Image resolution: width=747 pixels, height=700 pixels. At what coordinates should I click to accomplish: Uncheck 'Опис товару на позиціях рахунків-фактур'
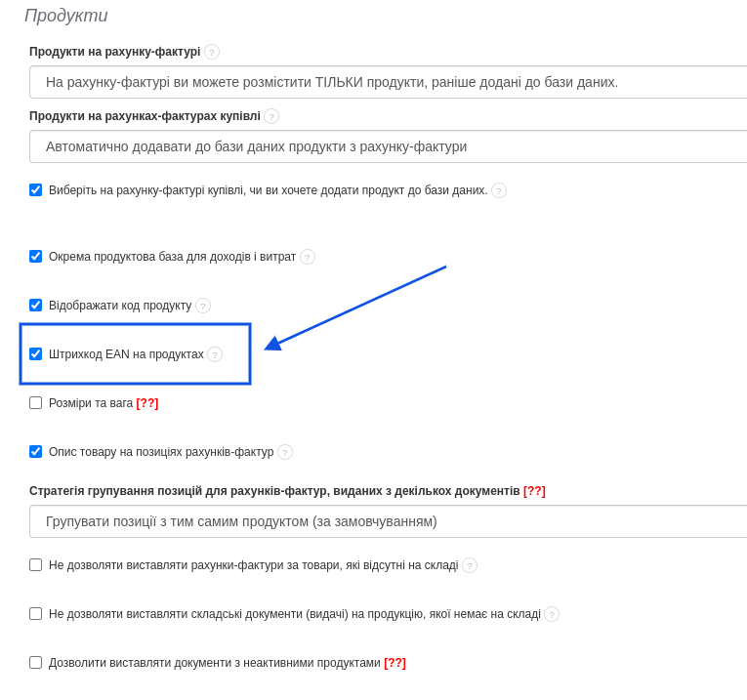[36, 452]
